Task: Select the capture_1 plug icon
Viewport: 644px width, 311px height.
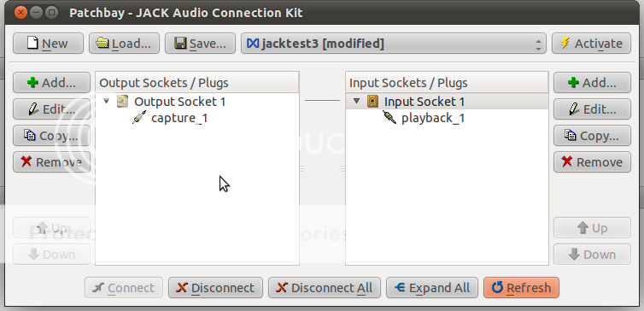Action: (x=139, y=118)
